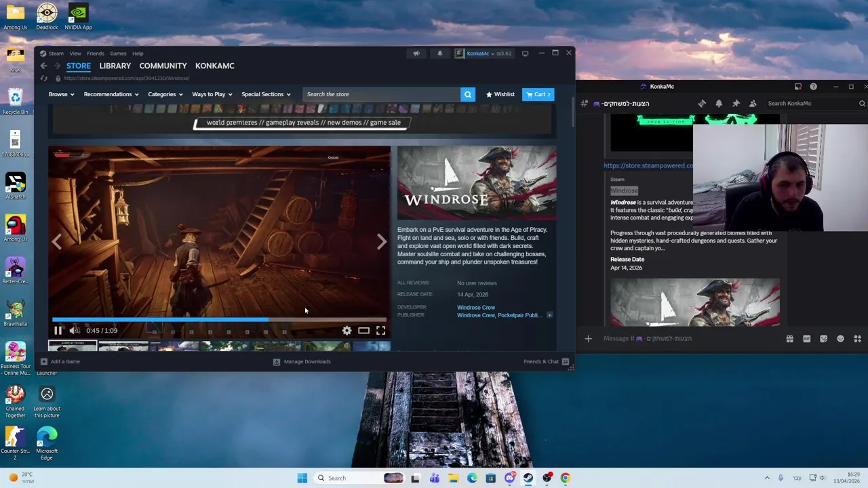Switch to the LIBRARY tab
This screenshot has width=868, height=488.
click(x=115, y=66)
